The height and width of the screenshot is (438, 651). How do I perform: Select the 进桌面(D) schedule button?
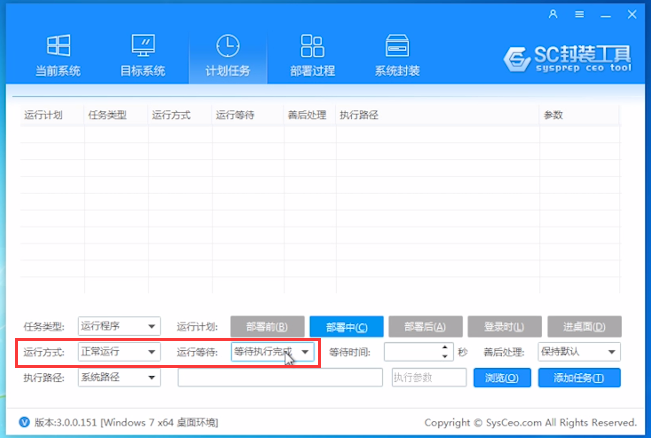(584, 327)
